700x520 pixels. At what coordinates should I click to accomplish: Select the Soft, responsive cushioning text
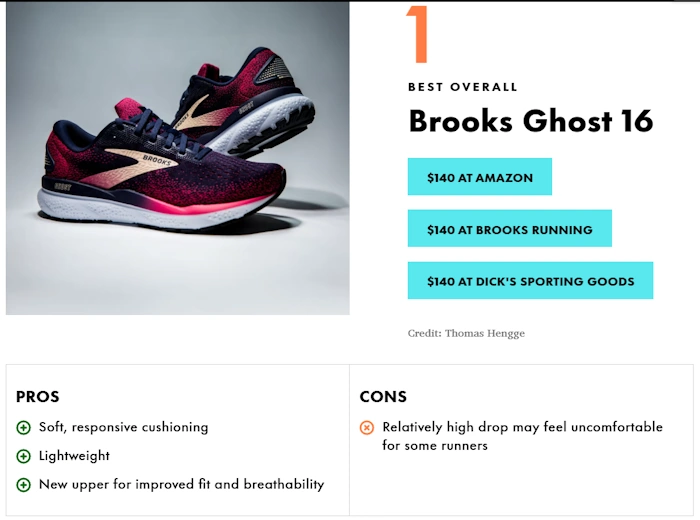pos(124,427)
